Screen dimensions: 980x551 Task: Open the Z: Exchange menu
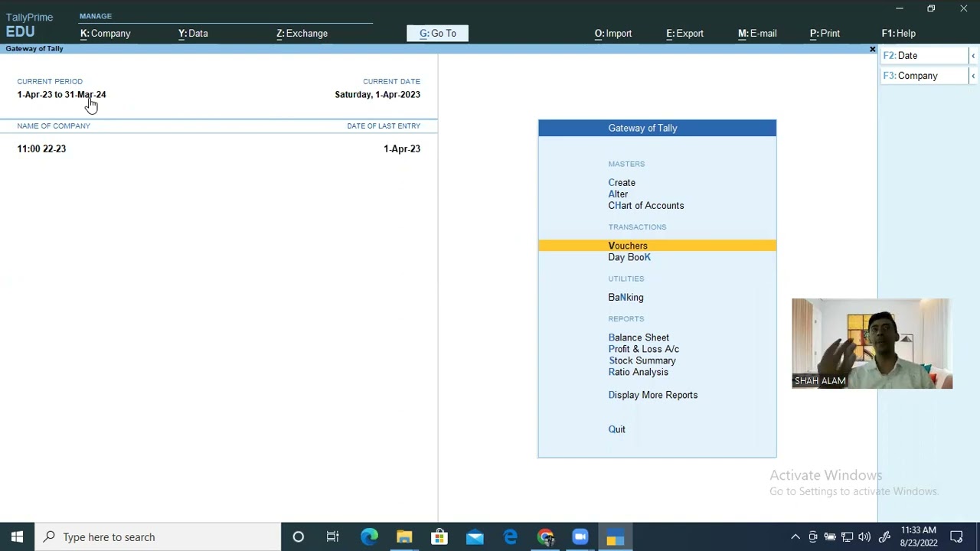[x=302, y=34]
